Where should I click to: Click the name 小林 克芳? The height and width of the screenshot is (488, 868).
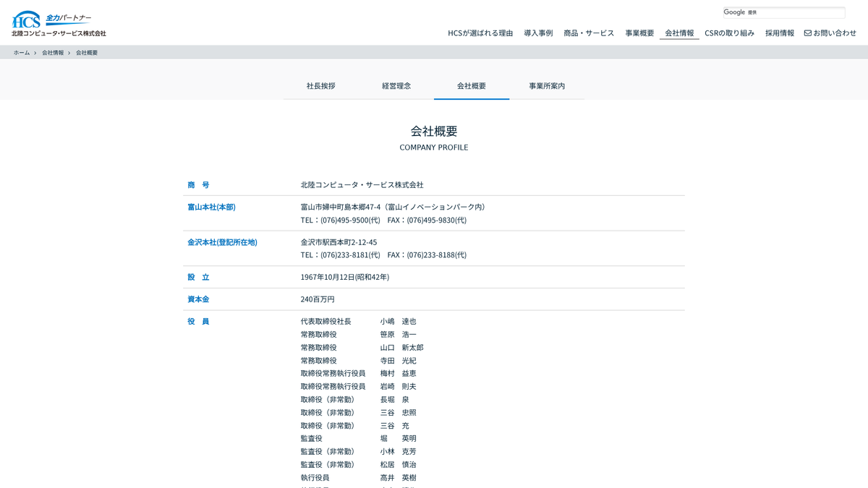(399, 451)
